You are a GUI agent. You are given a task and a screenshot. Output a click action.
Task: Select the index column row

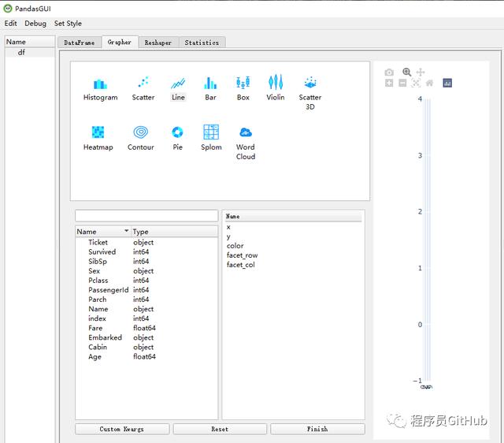pos(146,318)
